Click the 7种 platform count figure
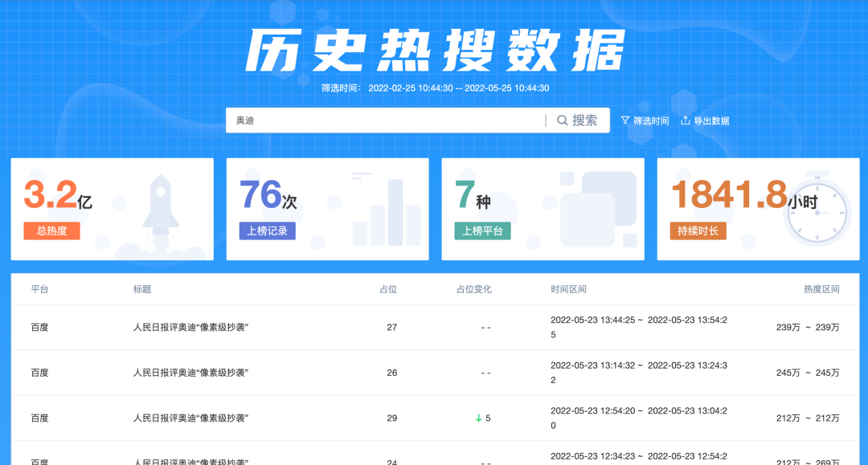The width and height of the screenshot is (868, 465). [473, 194]
